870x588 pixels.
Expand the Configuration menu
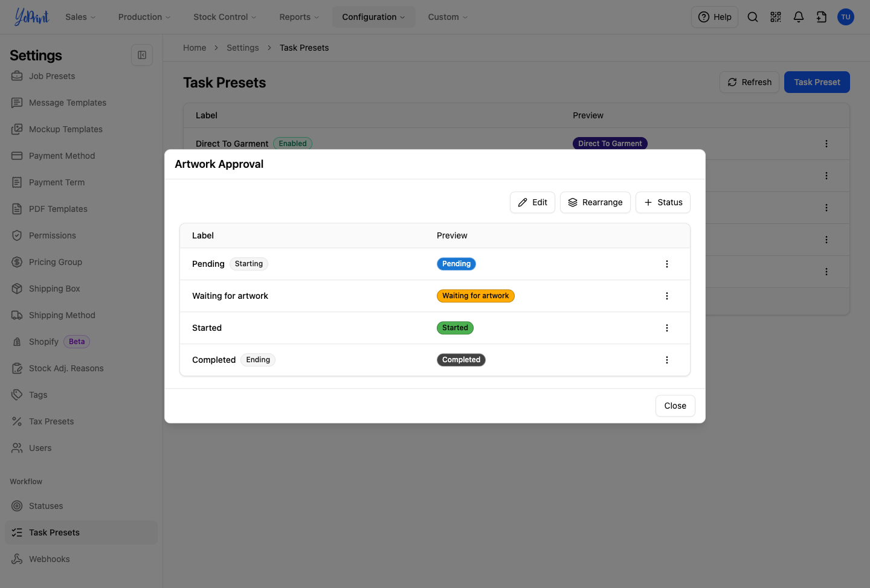click(373, 17)
